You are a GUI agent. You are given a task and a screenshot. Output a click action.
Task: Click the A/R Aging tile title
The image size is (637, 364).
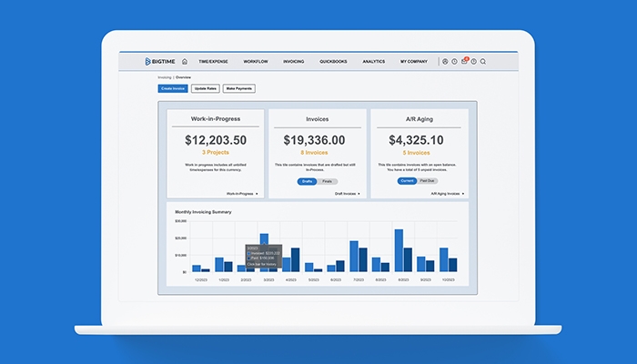pos(420,119)
